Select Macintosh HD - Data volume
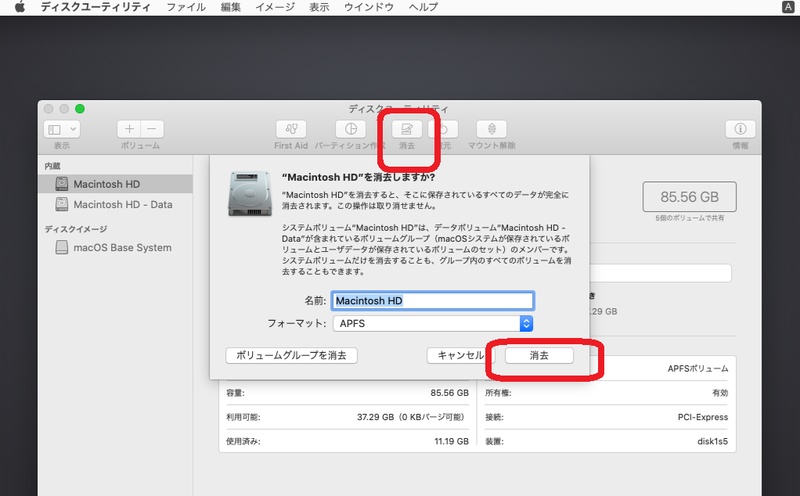Image resolution: width=800 pixels, height=496 pixels. coord(115,205)
